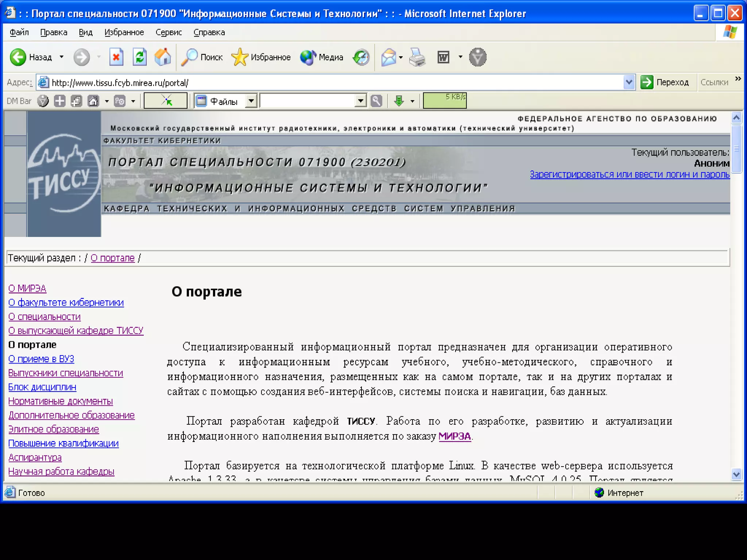Screen dimensions: 747x560
Task: Click DM Bar green download arrow icon
Action: pos(399,101)
